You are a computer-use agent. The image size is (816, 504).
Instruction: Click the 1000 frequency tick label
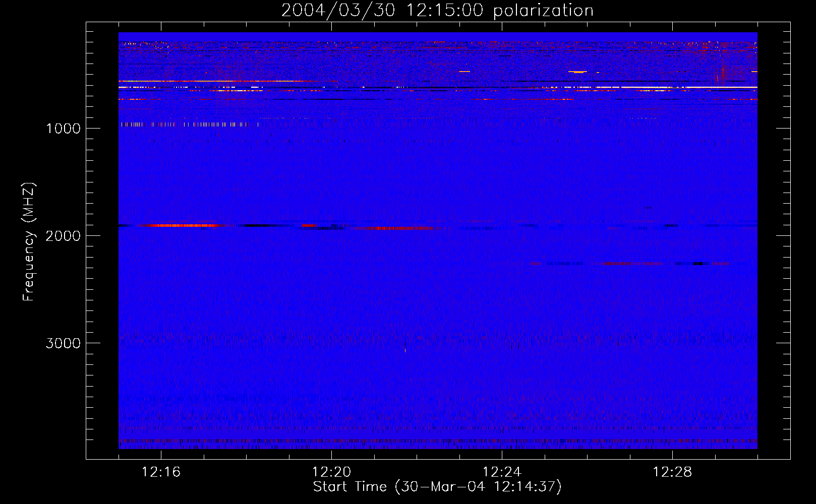point(64,129)
